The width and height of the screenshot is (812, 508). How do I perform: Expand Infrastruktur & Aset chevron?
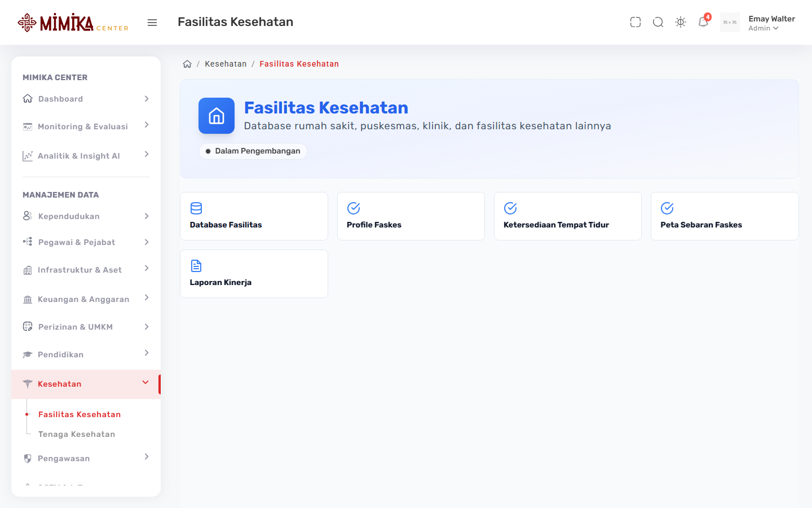point(147,268)
